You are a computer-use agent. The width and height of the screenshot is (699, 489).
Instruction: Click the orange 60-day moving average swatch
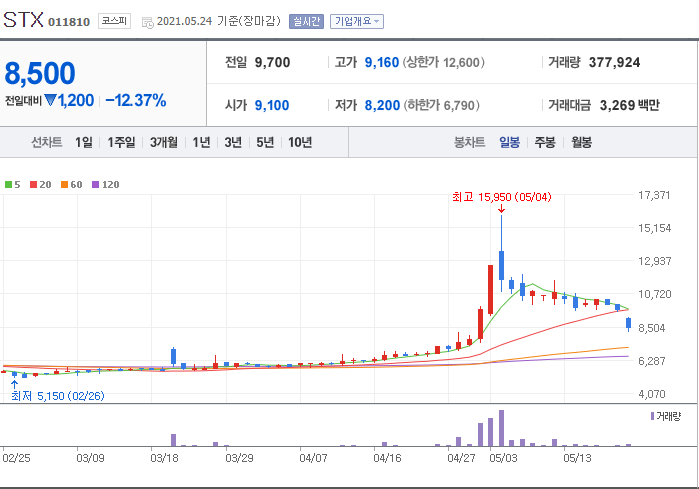click(x=64, y=185)
